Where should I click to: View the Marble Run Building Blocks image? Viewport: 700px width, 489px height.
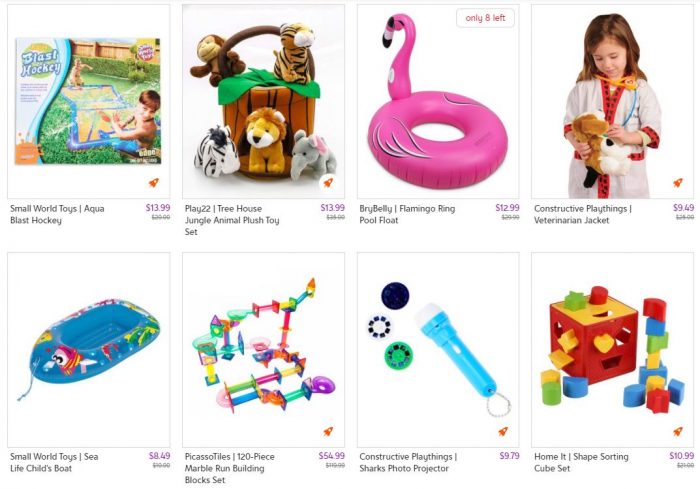click(x=263, y=350)
